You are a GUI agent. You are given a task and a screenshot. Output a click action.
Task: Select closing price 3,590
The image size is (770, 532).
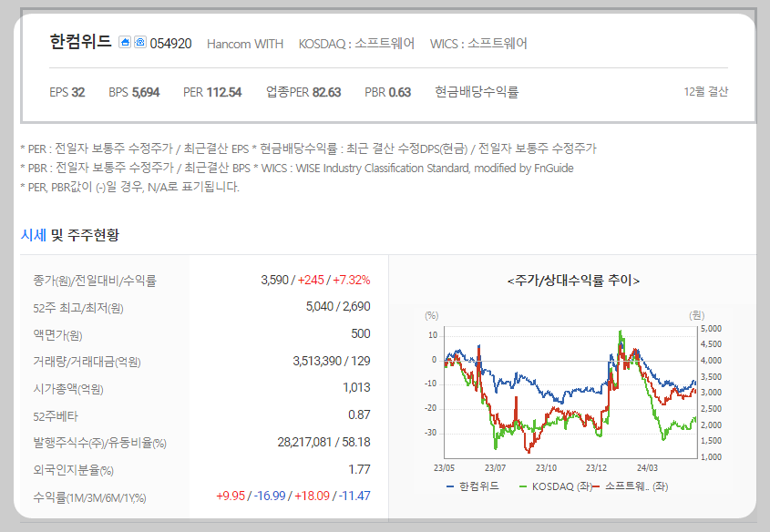click(275, 281)
